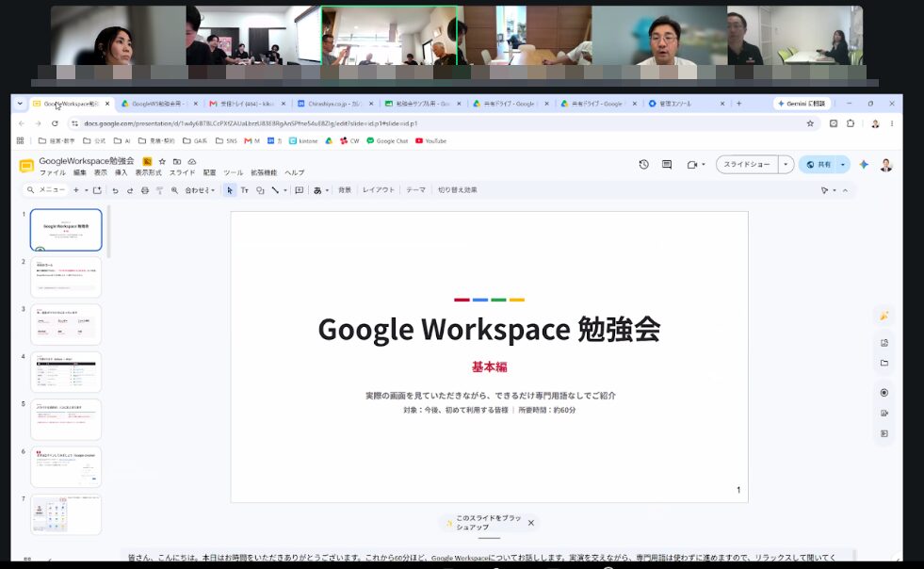Click the Gemini に相談 button
The image size is (924, 569).
click(802, 104)
